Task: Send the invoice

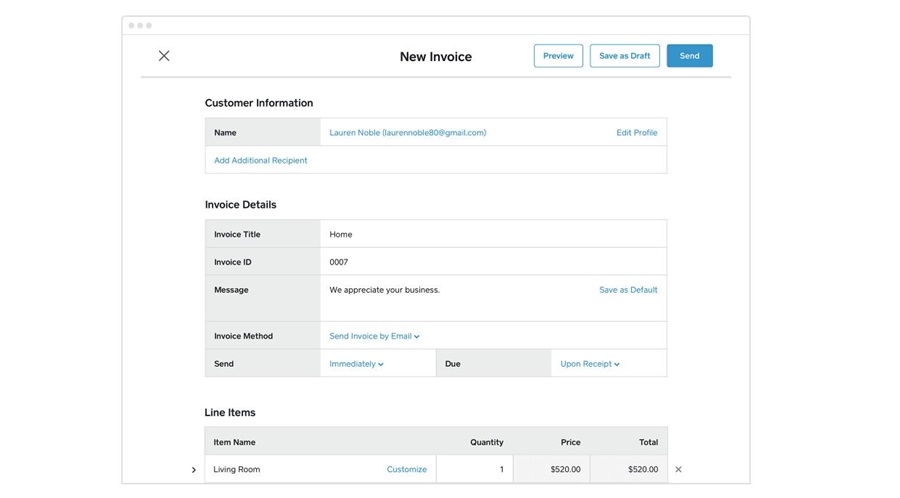Action: 689,56
